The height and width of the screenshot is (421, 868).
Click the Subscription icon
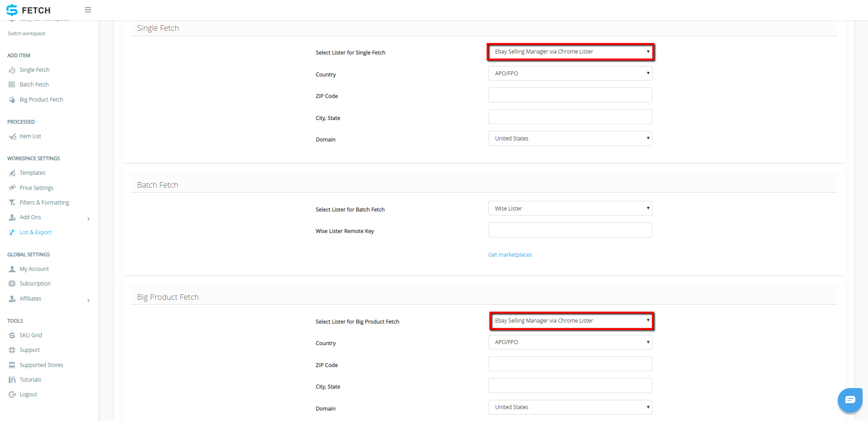click(12, 284)
